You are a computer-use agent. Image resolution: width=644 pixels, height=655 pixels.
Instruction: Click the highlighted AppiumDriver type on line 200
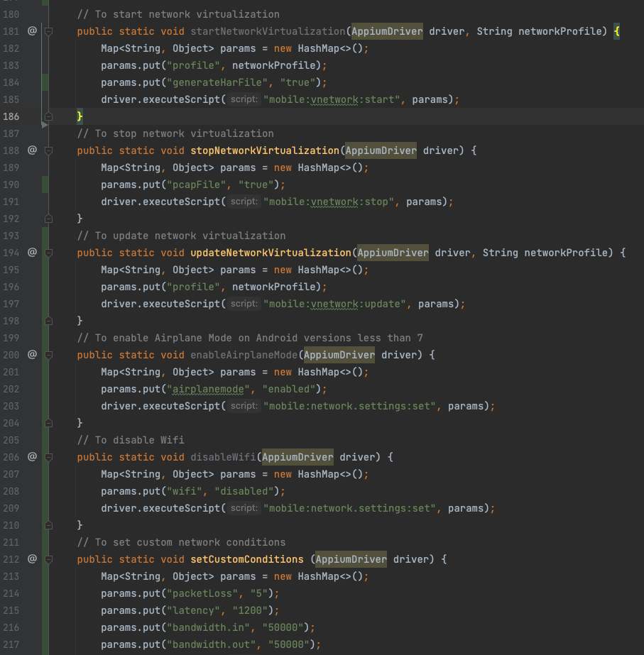339,355
